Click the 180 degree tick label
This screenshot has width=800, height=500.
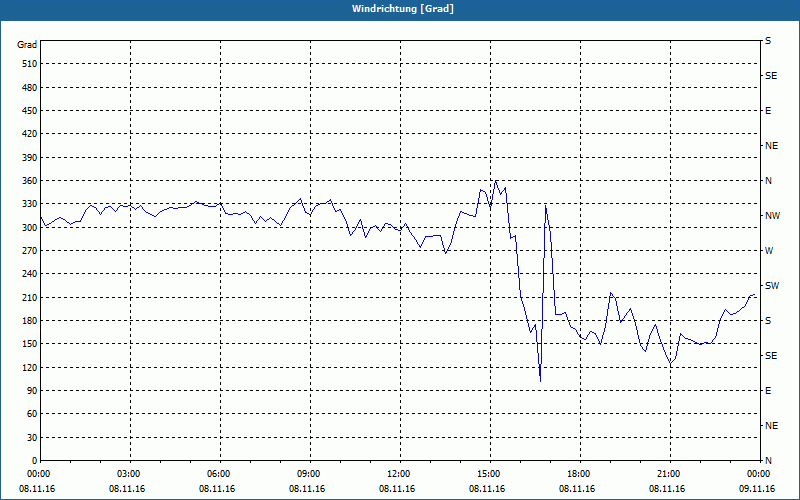coord(30,320)
